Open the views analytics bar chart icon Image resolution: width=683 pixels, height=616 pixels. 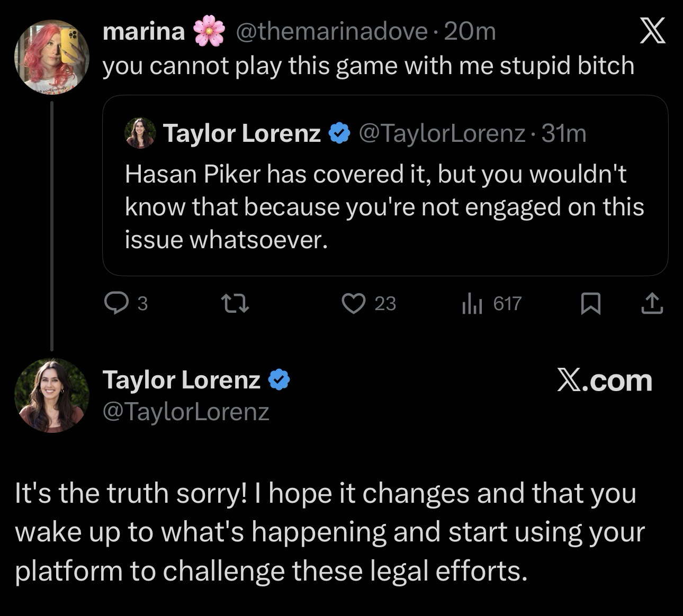click(472, 304)
